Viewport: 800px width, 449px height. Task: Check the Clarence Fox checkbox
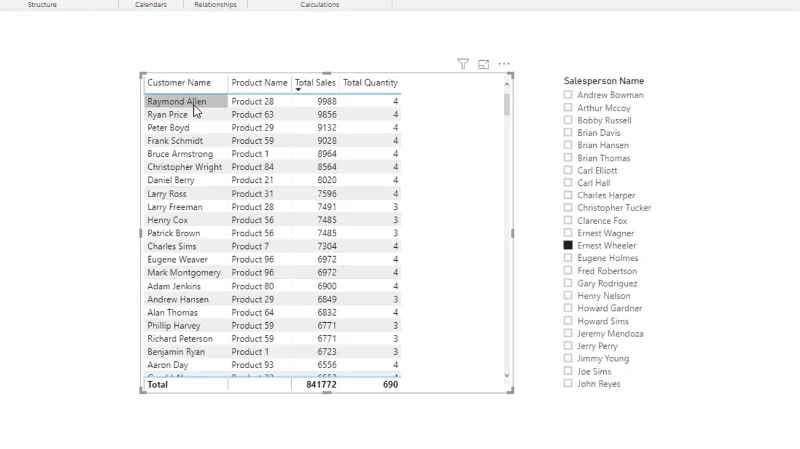coord(568,220)
